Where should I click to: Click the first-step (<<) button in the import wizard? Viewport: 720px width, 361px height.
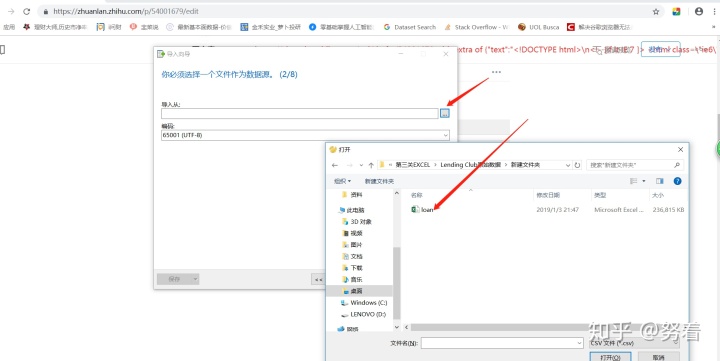(318, 279)
